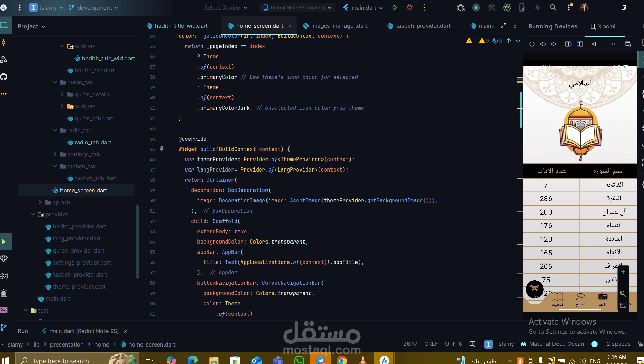Open the Terminal tool window icon
The width and height of the screenshot is (644, 364).
(4, 310)
